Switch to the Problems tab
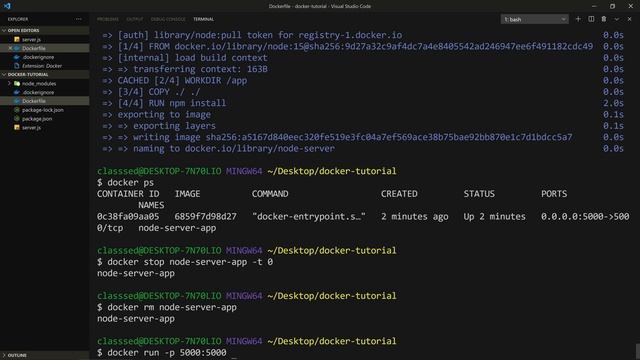 tap(108, 19)
